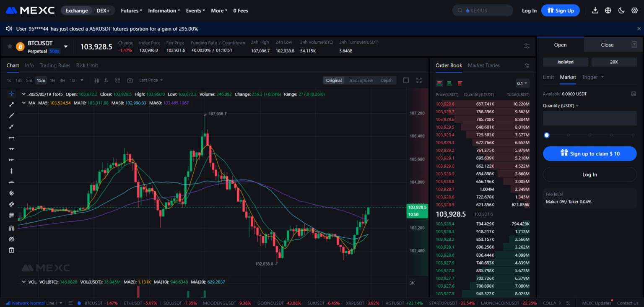644x307 pixels.
Task: Click the quantity percentage slider handle
Action: point(546,135)
